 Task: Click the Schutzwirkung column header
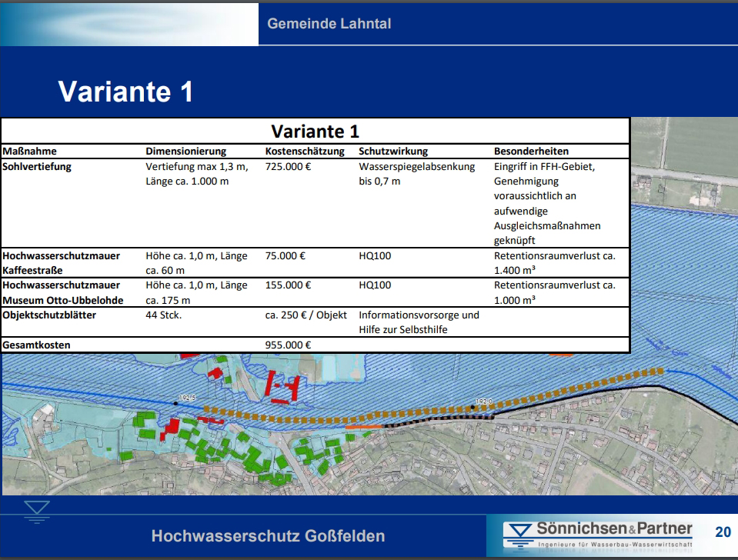pyautogui.click(x=393, y=152)
